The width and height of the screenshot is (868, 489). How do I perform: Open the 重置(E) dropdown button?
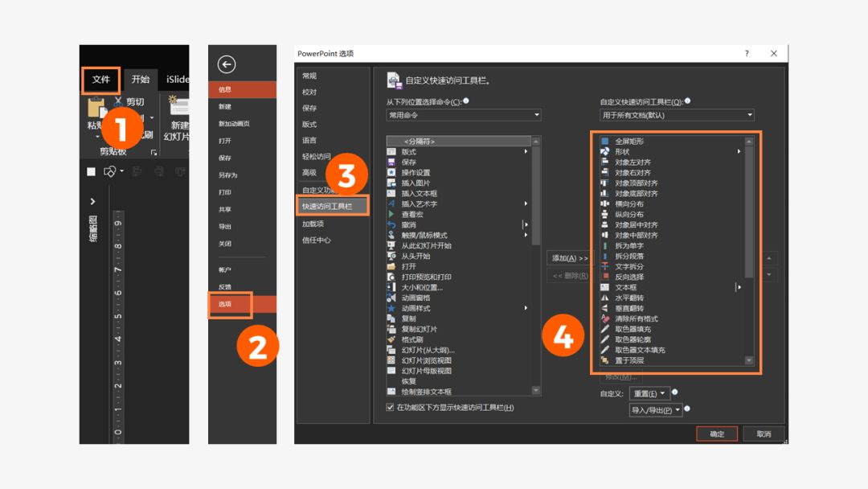tap(650, 394)
